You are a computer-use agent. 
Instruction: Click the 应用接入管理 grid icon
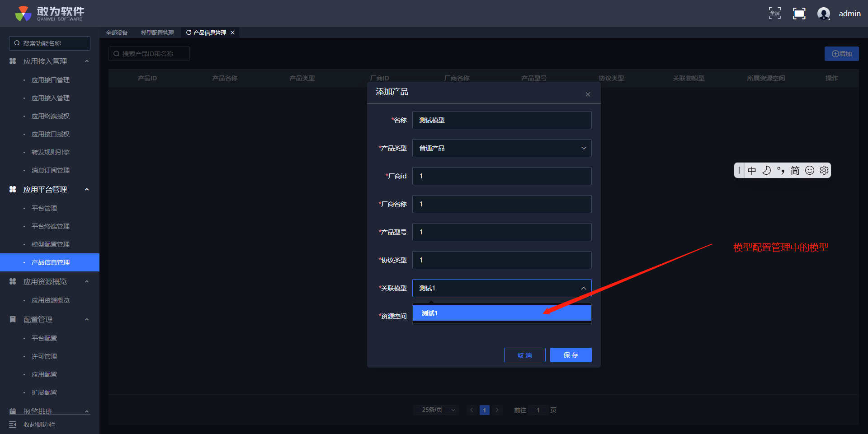pos(13,61)
